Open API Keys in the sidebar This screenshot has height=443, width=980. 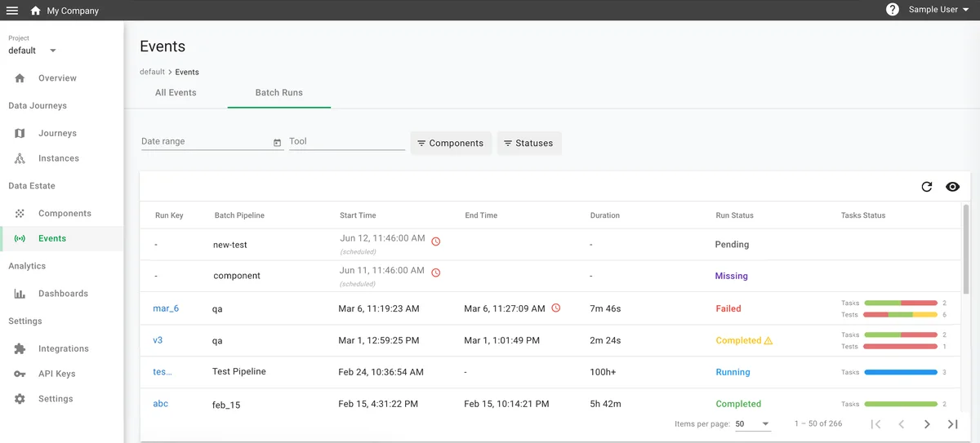(56, 374)
